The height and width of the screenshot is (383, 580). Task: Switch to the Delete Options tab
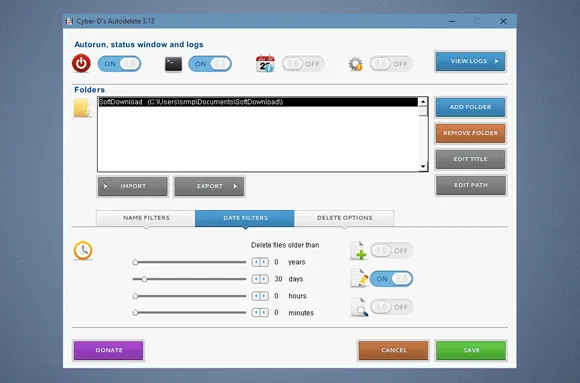pos(344,218)
